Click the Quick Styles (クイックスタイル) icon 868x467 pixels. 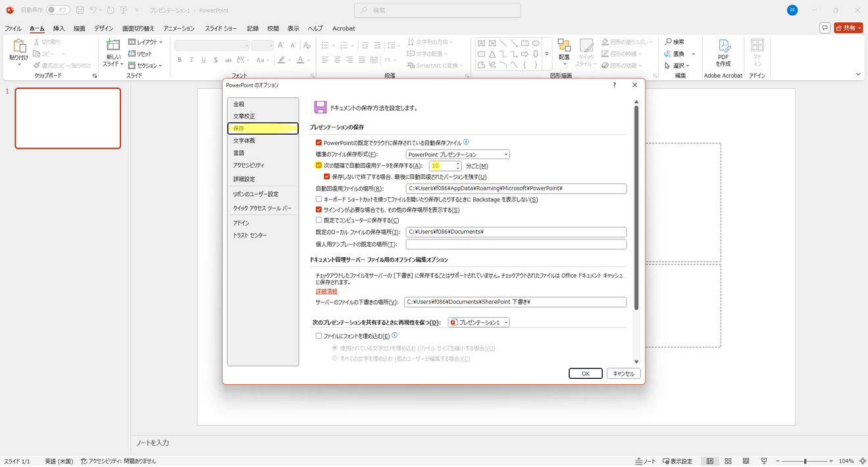(586, 45)
